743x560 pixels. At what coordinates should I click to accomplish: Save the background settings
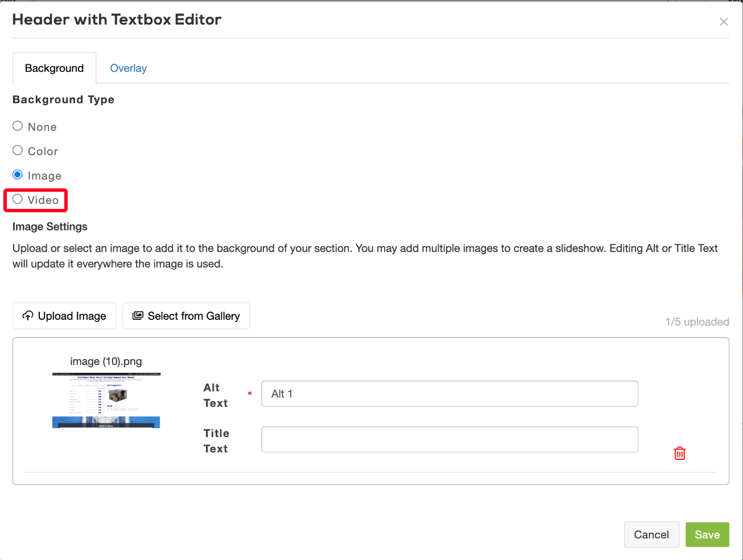pyautogui.click(x=707, y=534)
